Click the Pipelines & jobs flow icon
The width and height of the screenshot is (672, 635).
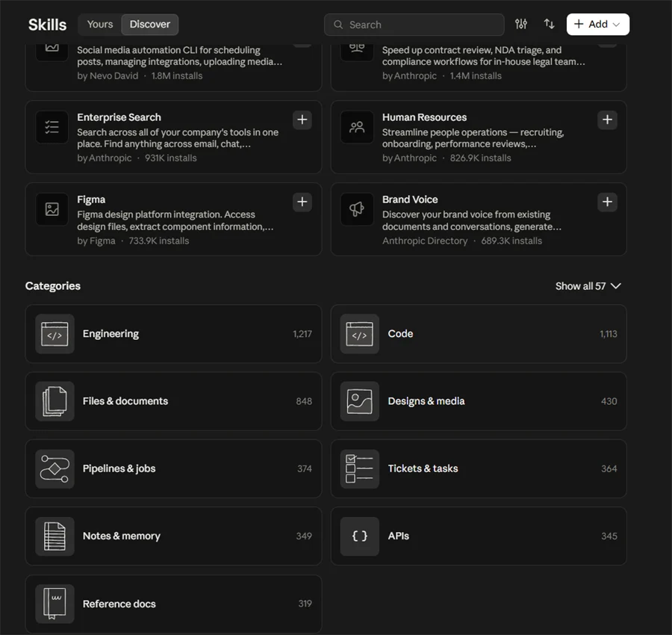click(x=55, y=468)
